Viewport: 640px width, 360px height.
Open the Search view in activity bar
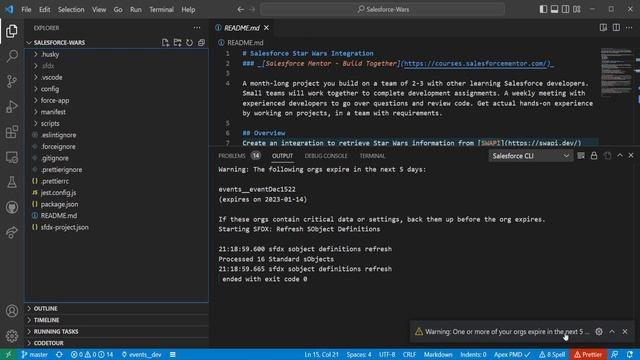[x=12, y=56]
